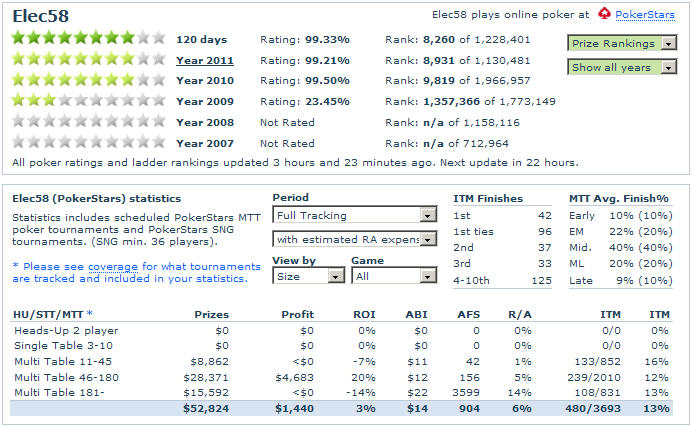Viewport: 692px width, 427px height.
Task: Click the Multi Table 46-180 row label
Action: (67, 378)
